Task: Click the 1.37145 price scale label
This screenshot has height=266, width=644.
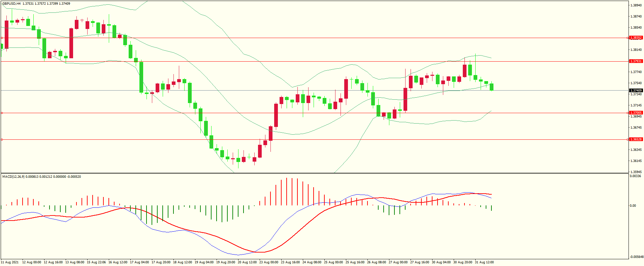Action: (x=636, y=105)
